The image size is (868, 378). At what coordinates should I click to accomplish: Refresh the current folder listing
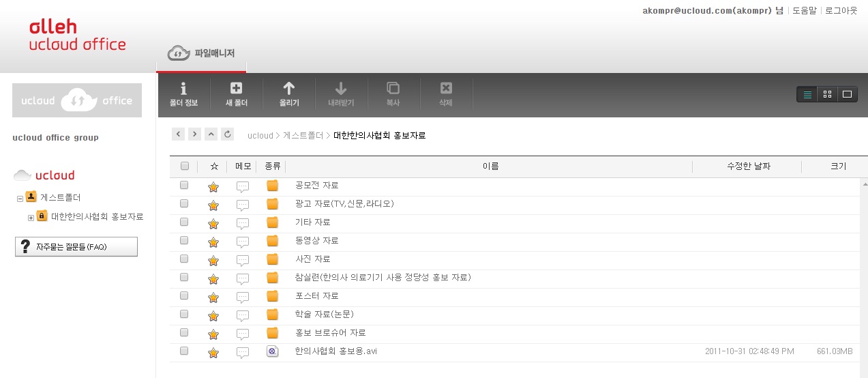228,134
